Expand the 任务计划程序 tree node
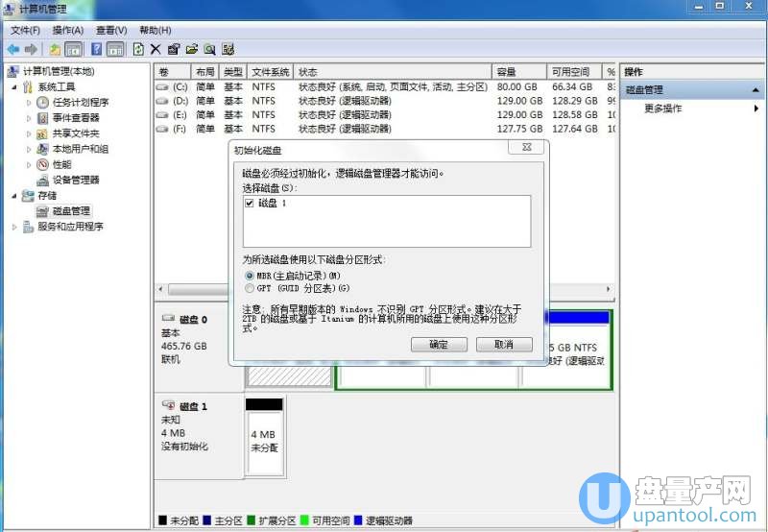The image size is (768, 532). [29, 103]
